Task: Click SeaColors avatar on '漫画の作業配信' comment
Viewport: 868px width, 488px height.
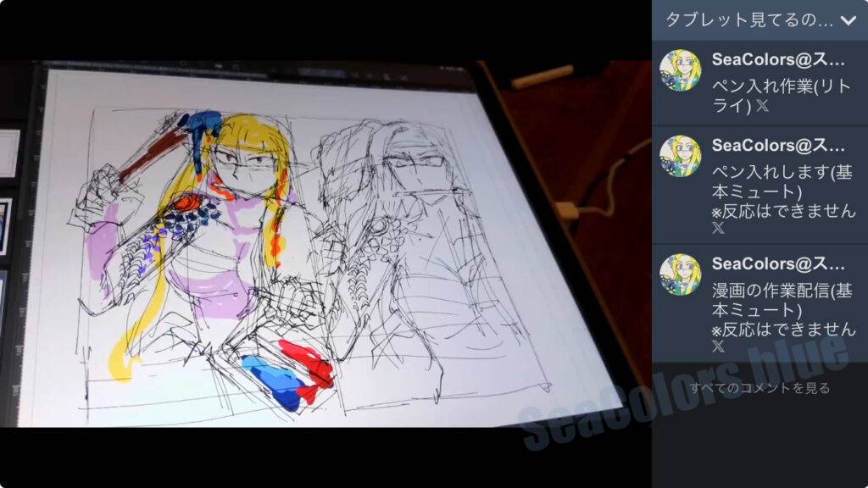Action: (x=680, y=274)
